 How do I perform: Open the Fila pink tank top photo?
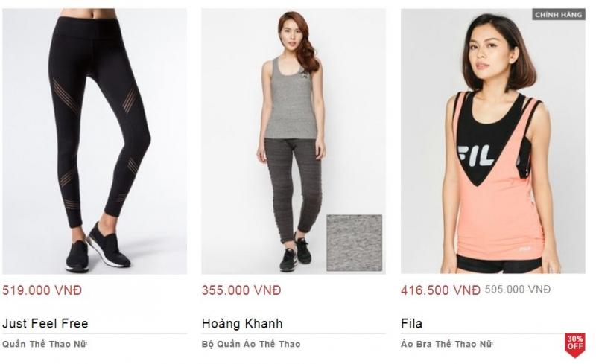[x=493, y=141]
